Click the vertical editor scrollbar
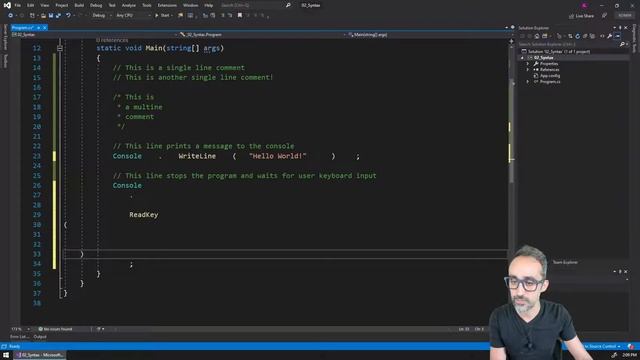 (511, 131)
